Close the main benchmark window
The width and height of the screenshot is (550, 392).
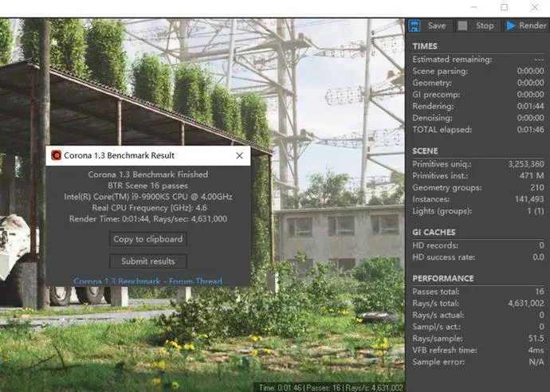[535, 7]
